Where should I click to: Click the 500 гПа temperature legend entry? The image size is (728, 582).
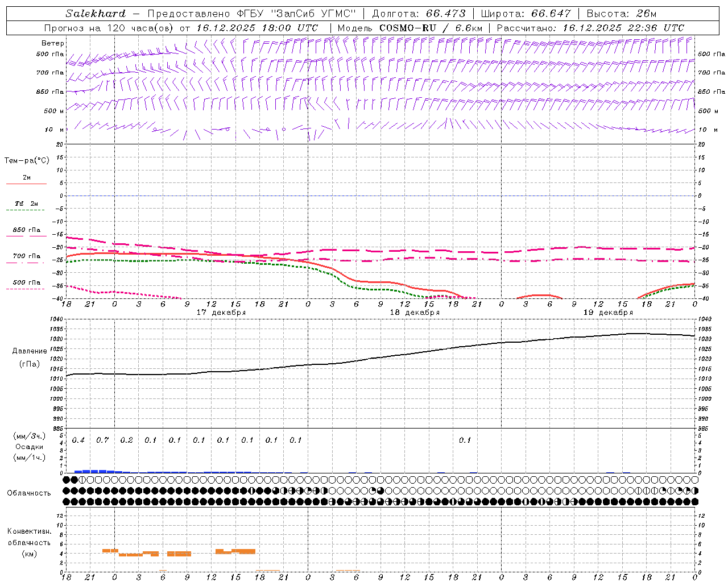[x=26, y=285]
